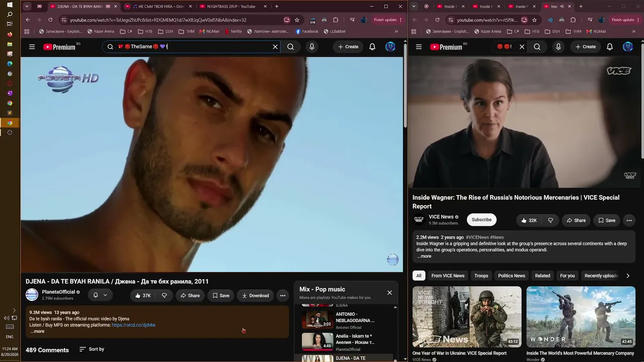Share the DJENA video
The image size is (644, 362).
coord(190,296)
